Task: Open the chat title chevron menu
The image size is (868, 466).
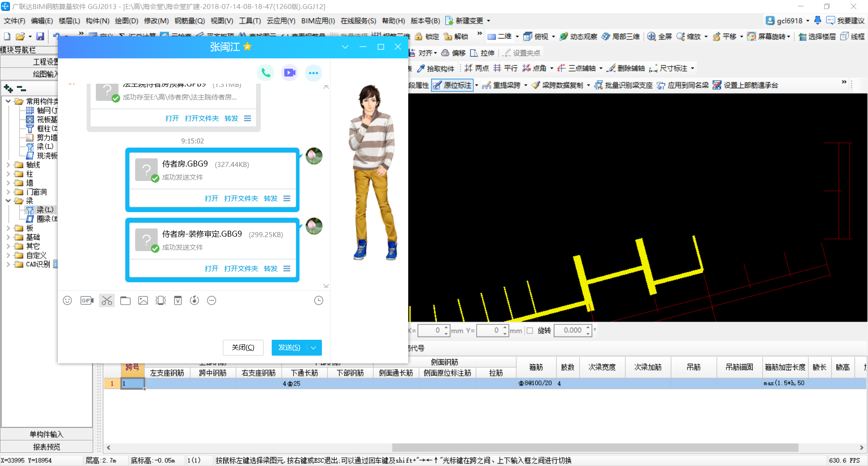Action: [345, 47]
